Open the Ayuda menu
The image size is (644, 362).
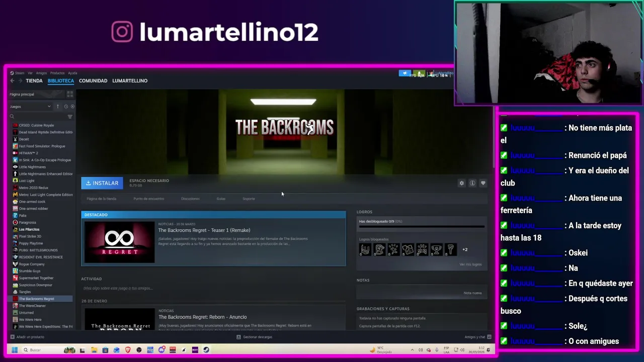[x=72, y=73]
